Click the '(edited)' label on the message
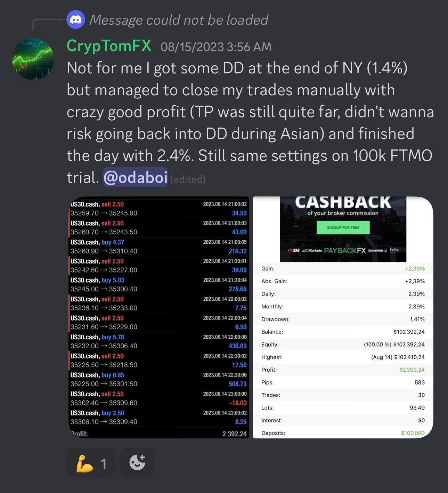 pos(188,179)
